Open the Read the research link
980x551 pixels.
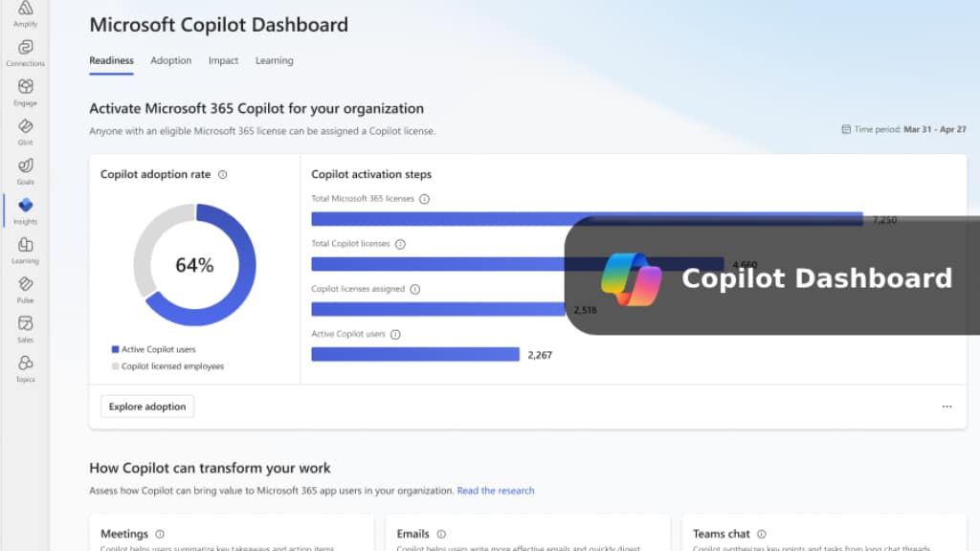[x=496, y=491]
